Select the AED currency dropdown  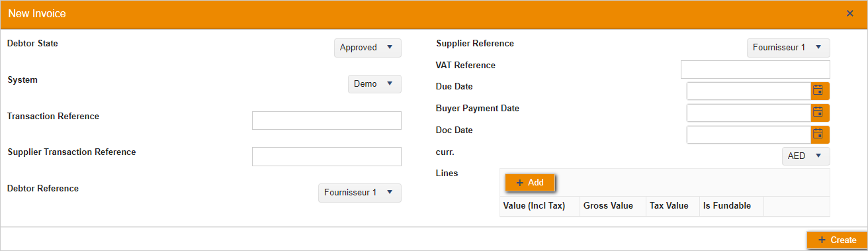(805, 156)
